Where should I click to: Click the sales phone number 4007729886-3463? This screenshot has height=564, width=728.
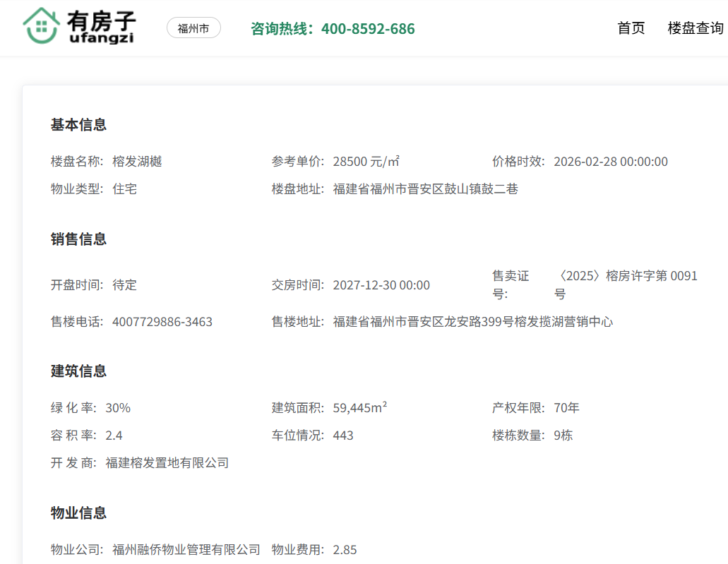[x=162, y=322]
